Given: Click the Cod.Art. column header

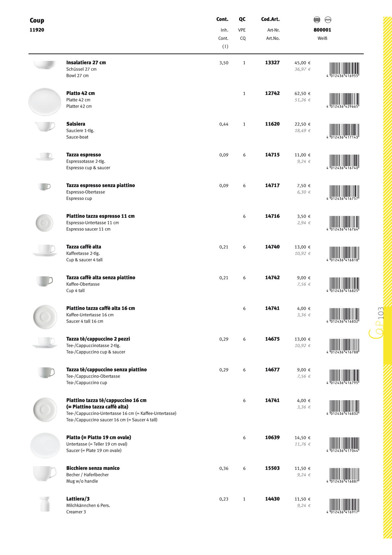Looking at the screenshot, I should (x=270, y=19).
